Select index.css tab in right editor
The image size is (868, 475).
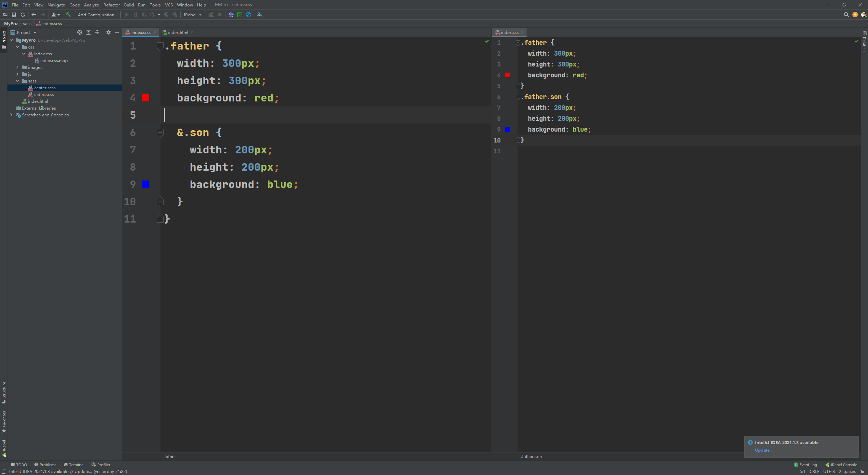point(510,32)
